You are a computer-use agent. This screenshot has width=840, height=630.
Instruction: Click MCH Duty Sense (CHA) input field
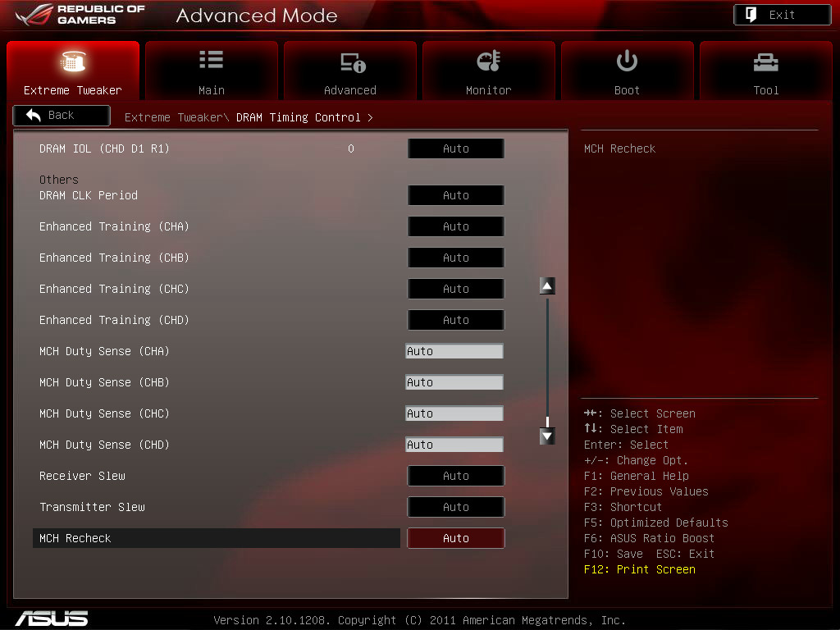(x=454, y=351)
